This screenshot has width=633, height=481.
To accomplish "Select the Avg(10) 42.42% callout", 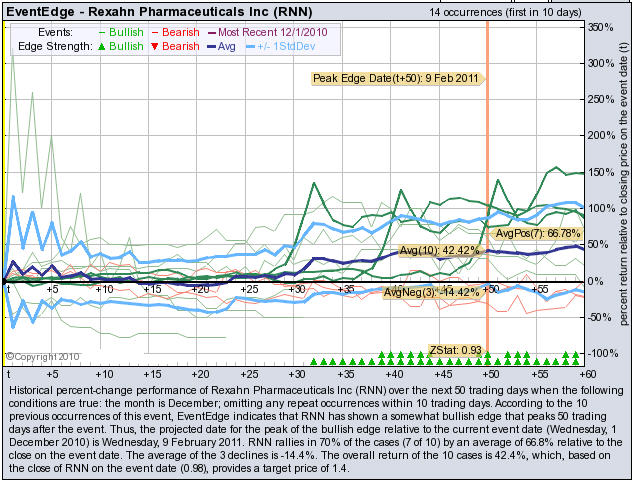I will tap(437, 250).
